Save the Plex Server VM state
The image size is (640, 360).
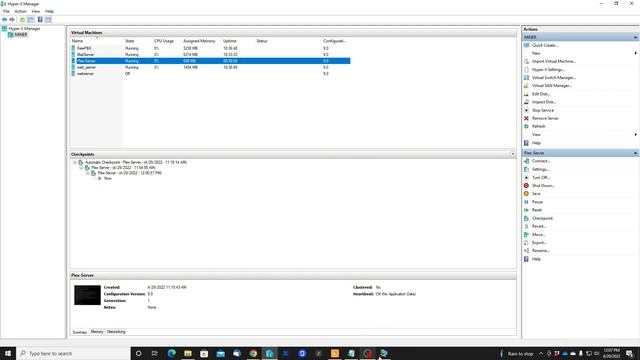click(x=536, y=194)
